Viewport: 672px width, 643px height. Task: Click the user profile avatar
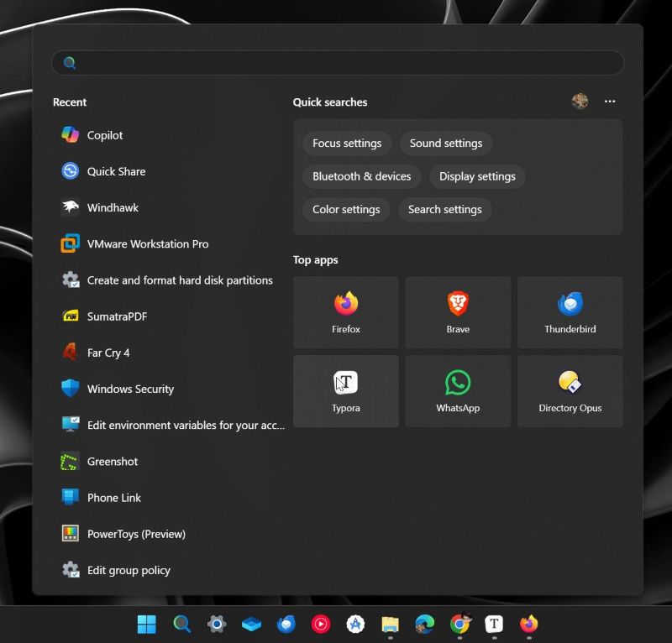(580, 102)
